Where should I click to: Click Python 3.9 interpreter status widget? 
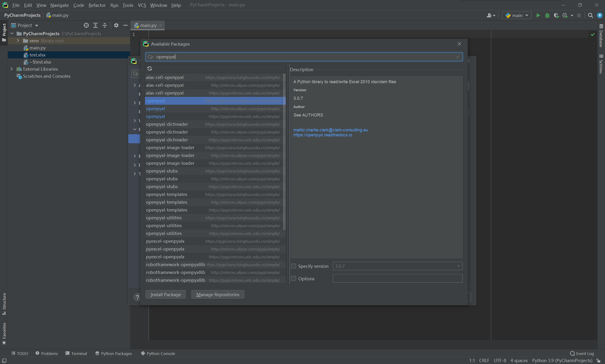(562, 360)
